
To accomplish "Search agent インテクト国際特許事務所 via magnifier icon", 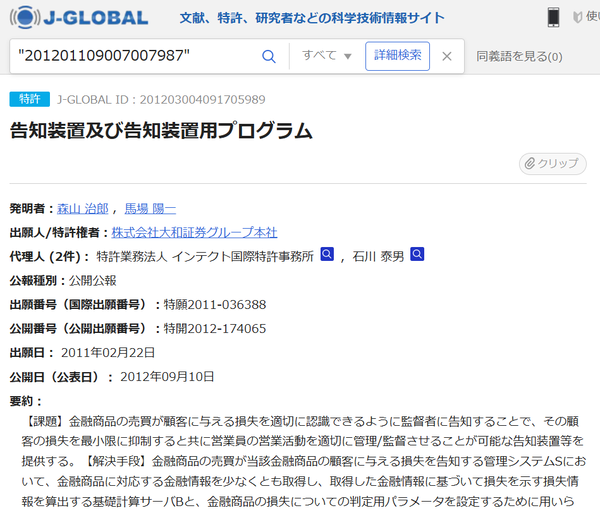I will click(x=327, y=254).
